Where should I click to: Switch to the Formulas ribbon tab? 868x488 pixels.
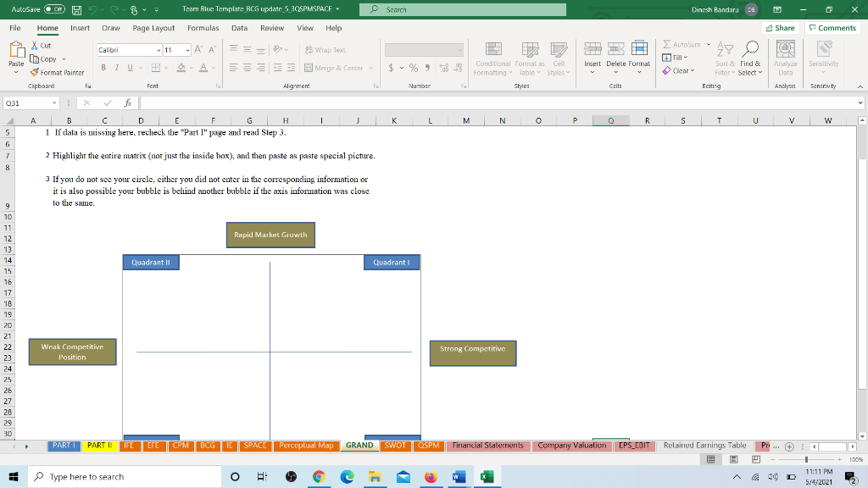[x=203, y=27]
